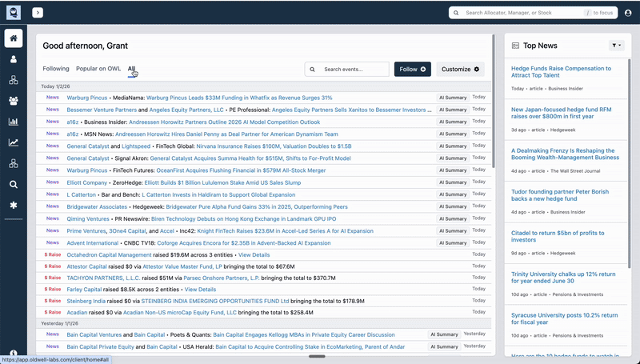Click the asterisk icon in sidebar
The width and height of the screenshot is (640, 364).
14,205
